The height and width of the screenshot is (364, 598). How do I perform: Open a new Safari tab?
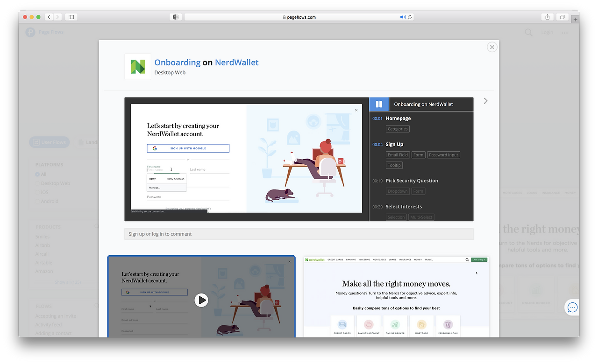click(575, 19)
